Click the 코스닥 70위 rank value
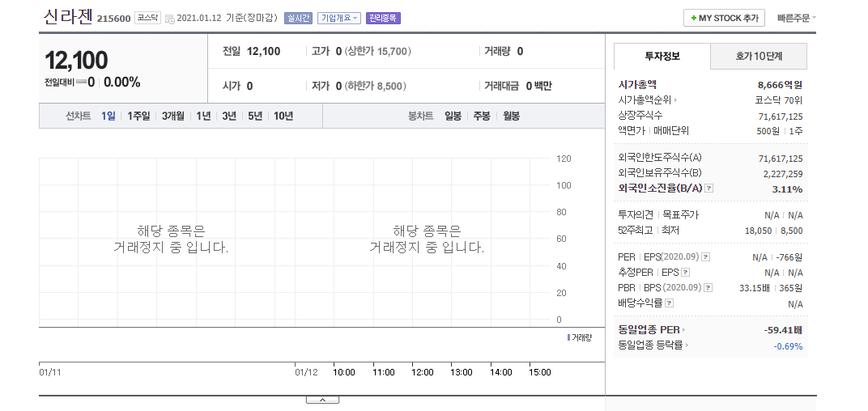 click(x=779, y=100)
